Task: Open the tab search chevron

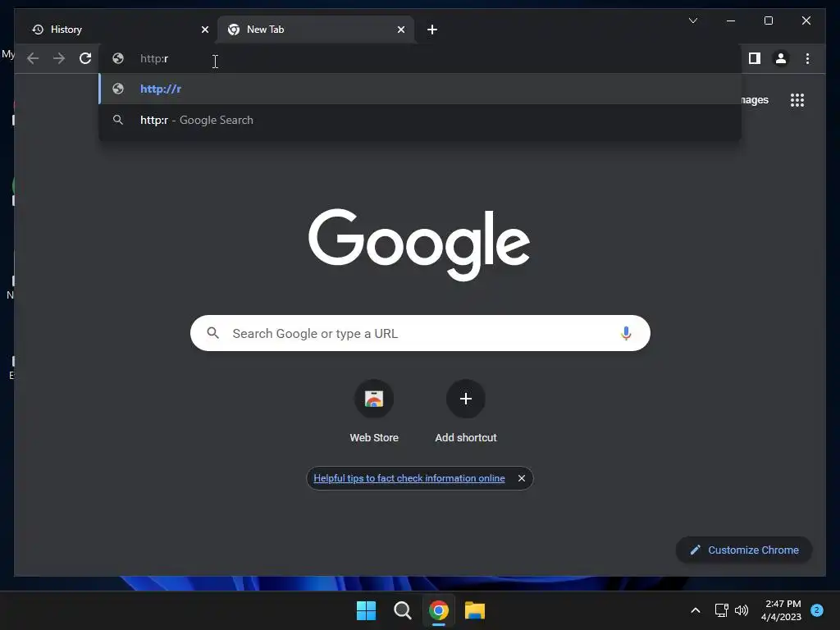Action: [x=692, y=21]
